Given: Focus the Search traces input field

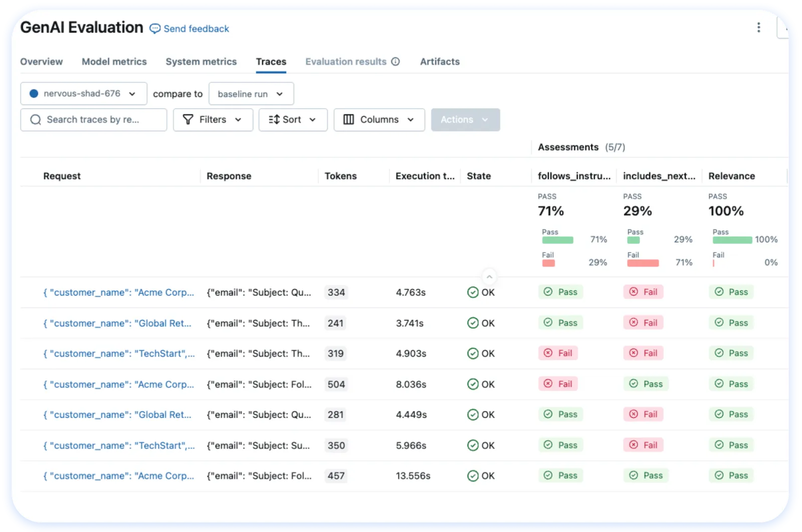Looking at the screenshot, I should (x=94, y=120).
